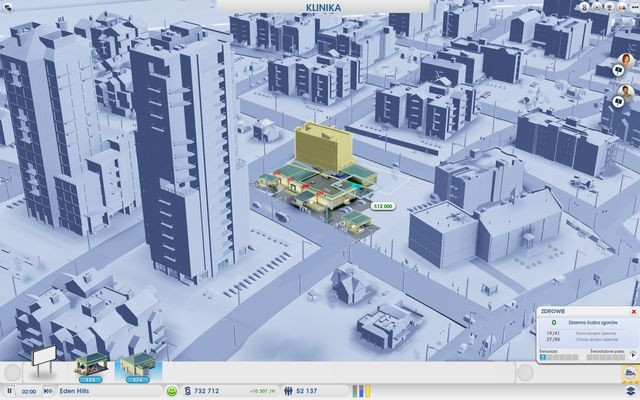Click the simoleon currency icon

187,391
